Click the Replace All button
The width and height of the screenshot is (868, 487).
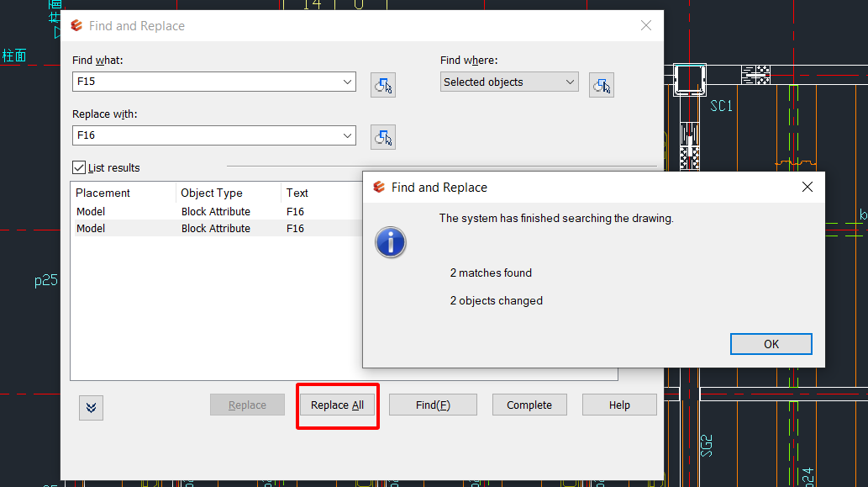337,405
